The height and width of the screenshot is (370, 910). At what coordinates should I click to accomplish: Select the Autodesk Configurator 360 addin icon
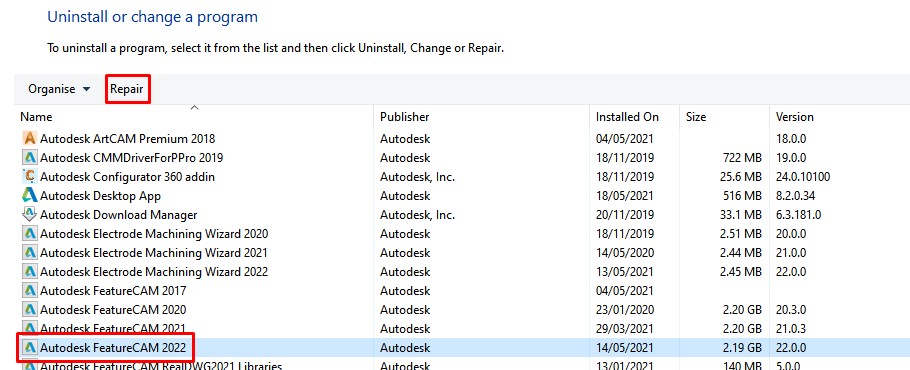[29, 176]
